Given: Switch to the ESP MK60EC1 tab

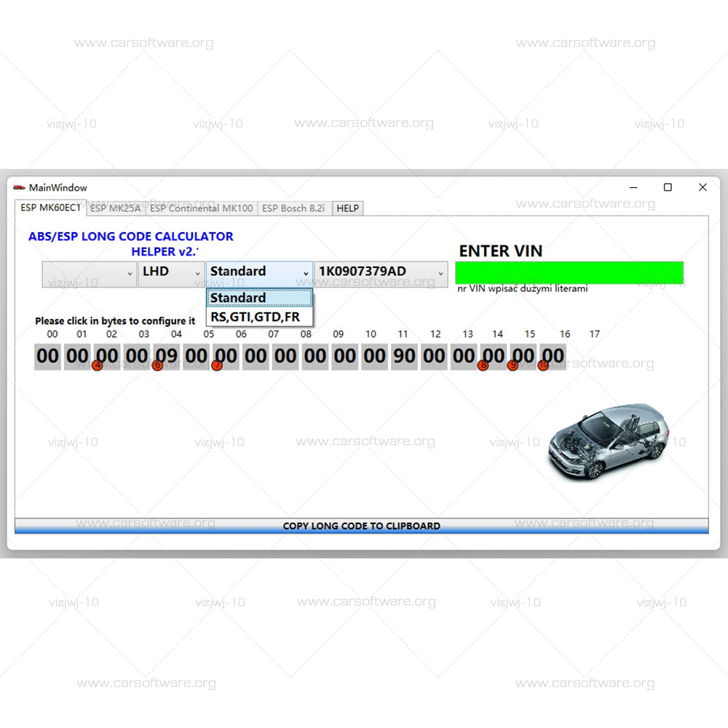Looking at the screenshot, I should (x=51, y=207).
